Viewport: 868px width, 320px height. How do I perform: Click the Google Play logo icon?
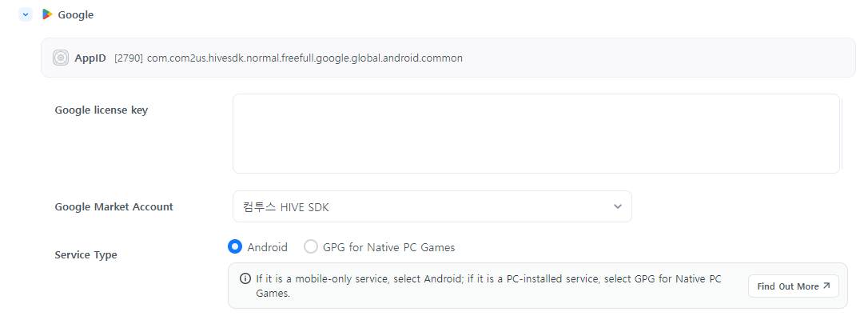(x=47, y=14)
